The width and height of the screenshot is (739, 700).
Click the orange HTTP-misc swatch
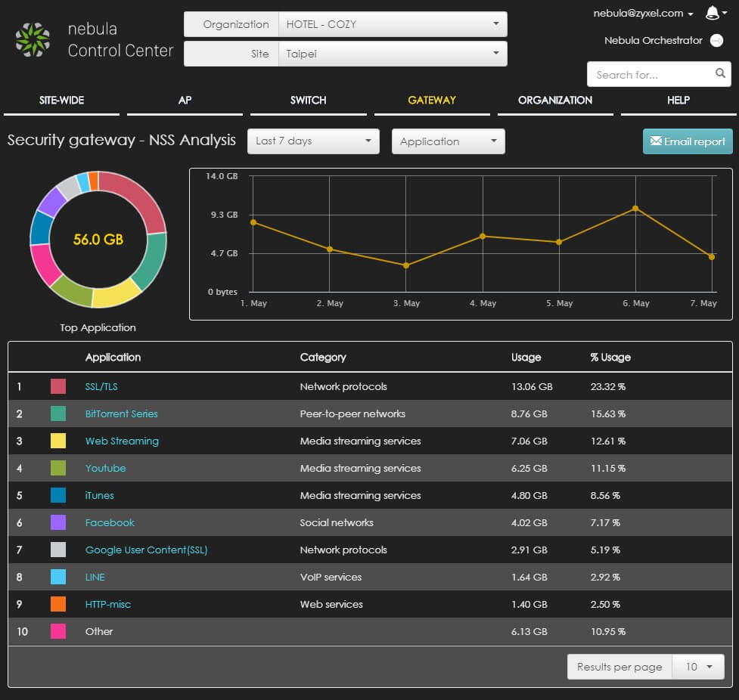pos(58,604)
